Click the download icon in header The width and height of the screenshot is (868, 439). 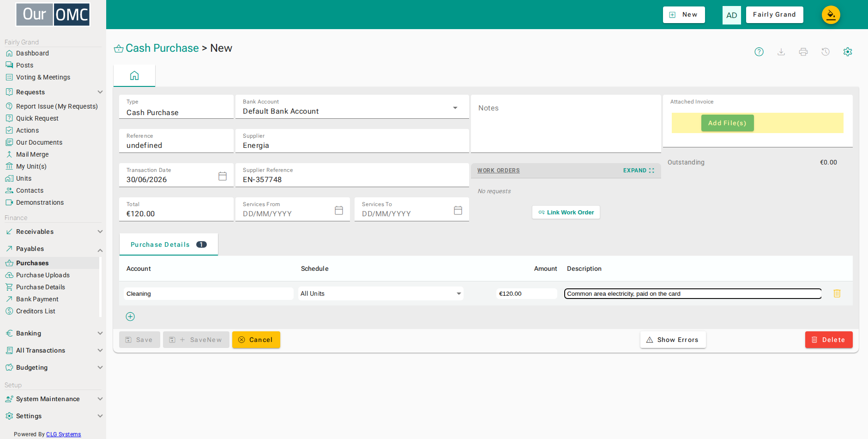(x=781, y=52)
